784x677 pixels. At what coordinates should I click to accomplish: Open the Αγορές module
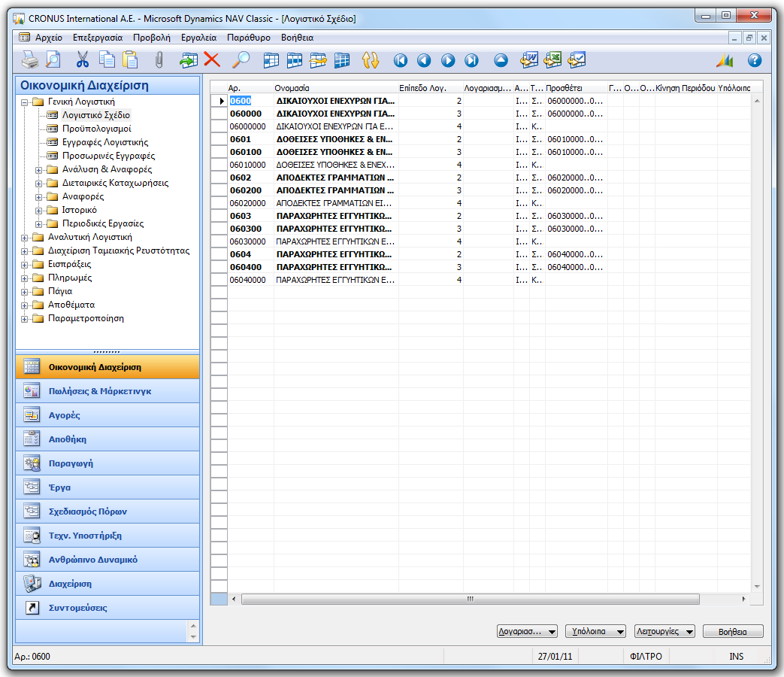[107, 415]
